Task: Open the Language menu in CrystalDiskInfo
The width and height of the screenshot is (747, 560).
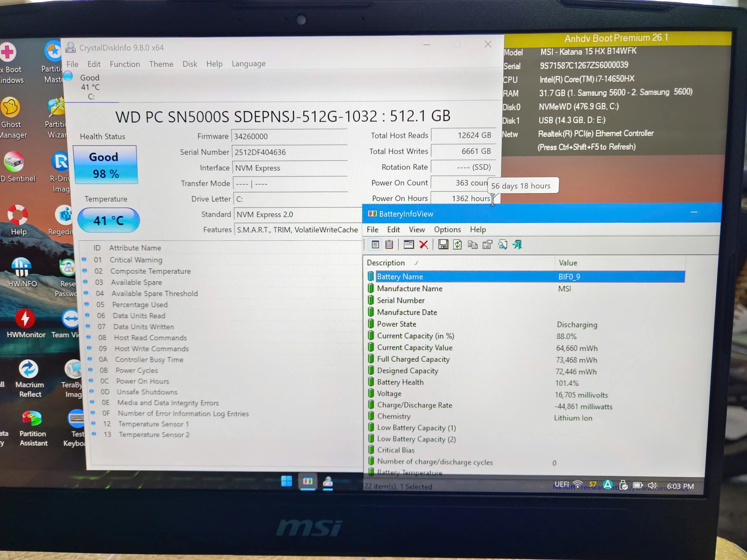Action: pos(249,64)
